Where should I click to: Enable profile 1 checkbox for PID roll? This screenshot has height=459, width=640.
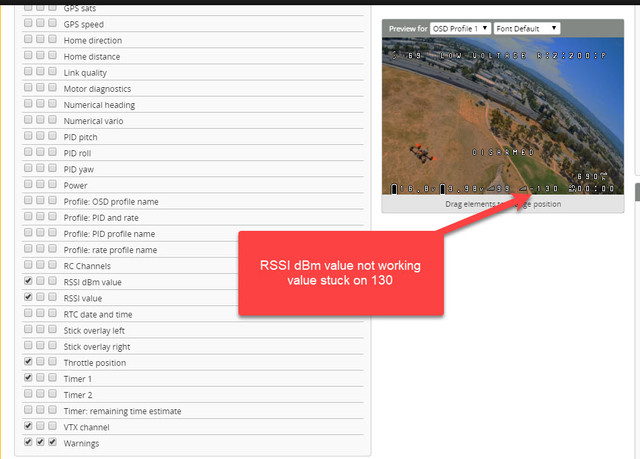point(28,151)
